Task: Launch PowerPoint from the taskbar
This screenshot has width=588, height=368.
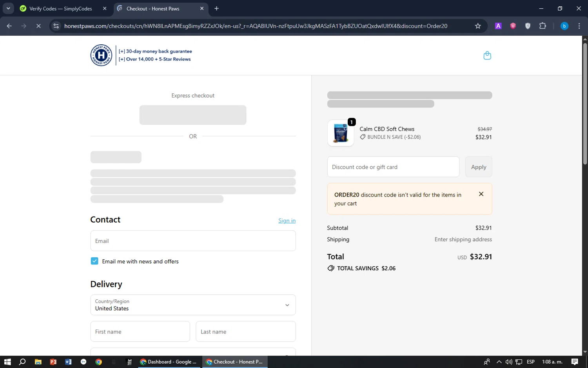Action: pyautogui.click(x=53, y=362)
